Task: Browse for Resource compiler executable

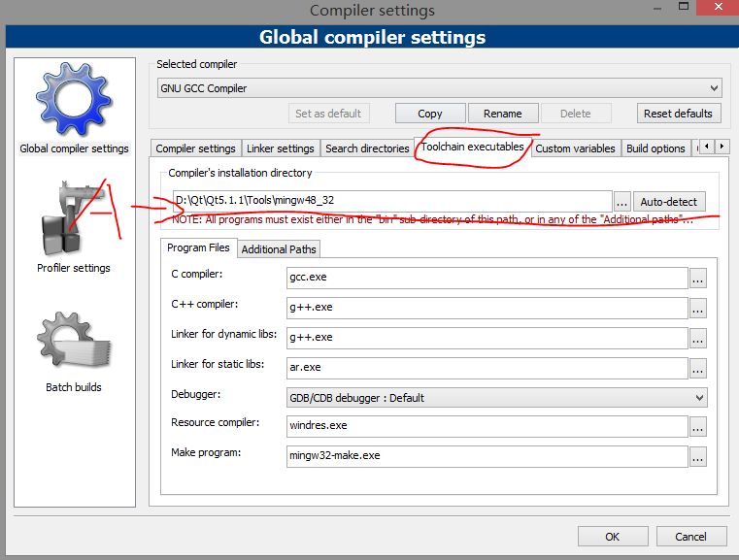Action: (697, 427)
